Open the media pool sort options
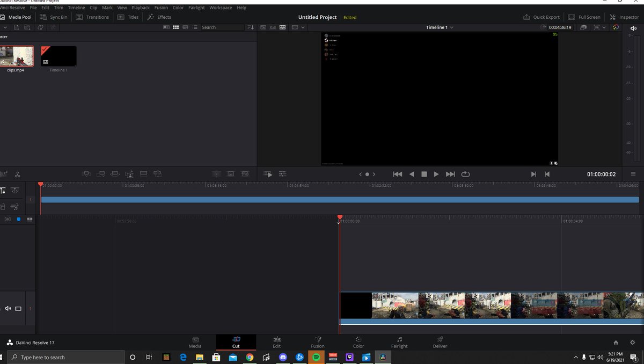The width and height of the screenshot is (644, 364). point(250,27)
